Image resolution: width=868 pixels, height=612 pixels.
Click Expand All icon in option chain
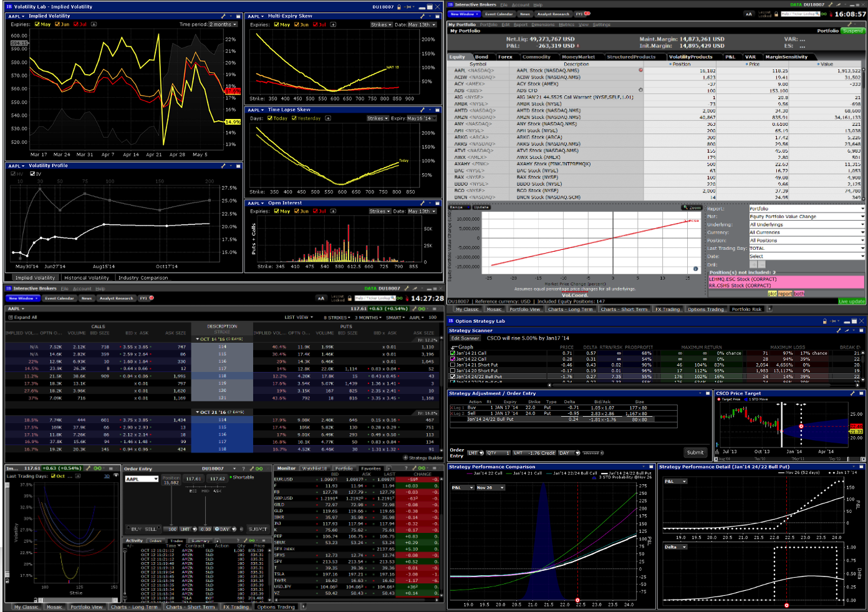click(x=11, y=317)
